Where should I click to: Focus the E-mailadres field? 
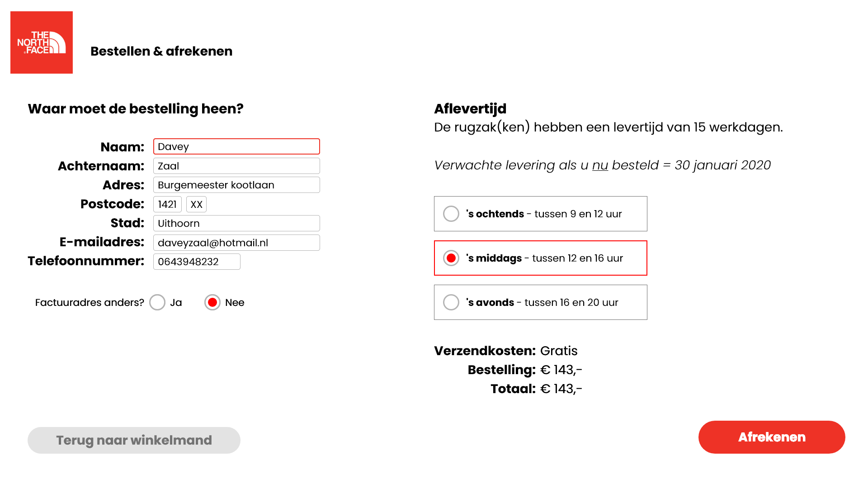(236, 243)
